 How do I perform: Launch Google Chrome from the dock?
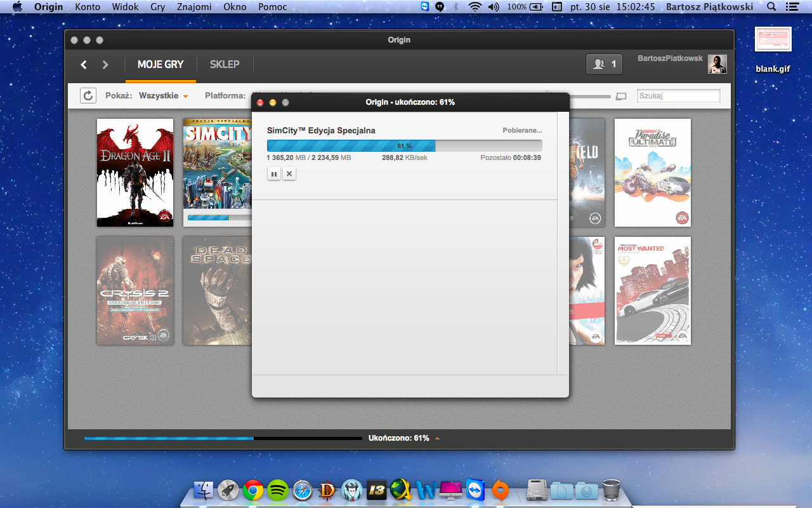(x=253, y=490)
